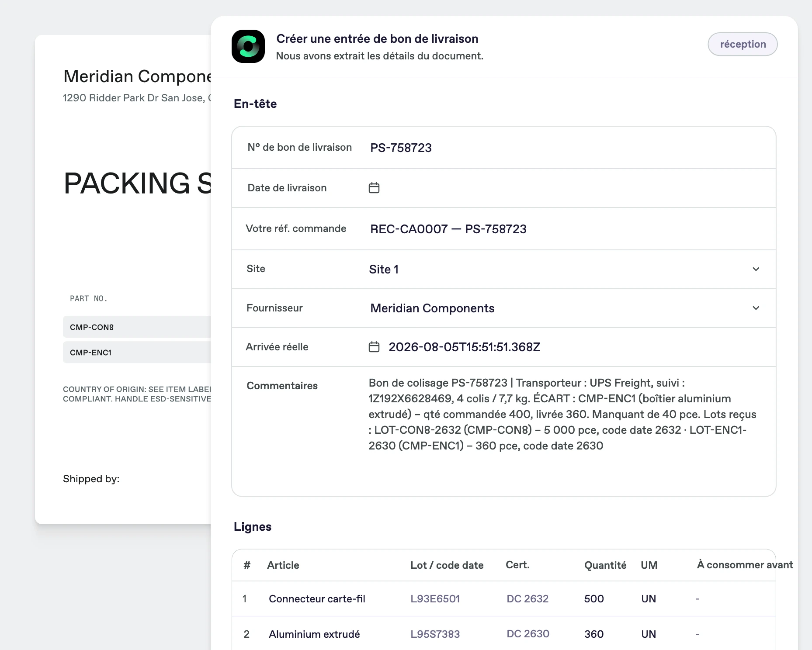Screen dimensions: 812x650
Task: Click CMP-ENC1 row in the packing slip
Action: [137, 352]
